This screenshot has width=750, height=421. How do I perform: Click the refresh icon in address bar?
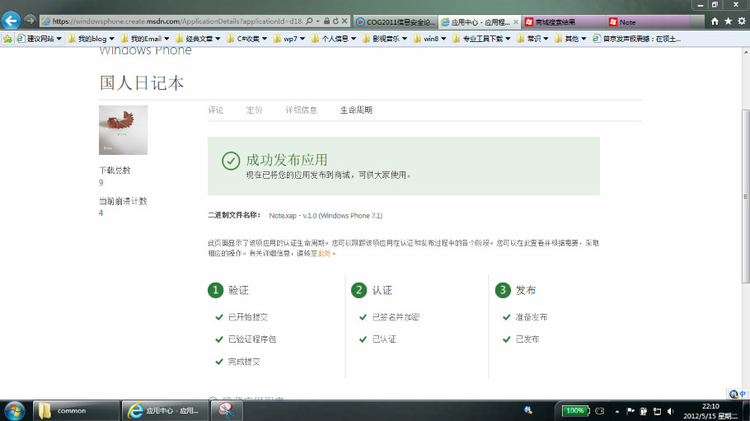click(x=335, y=21)
